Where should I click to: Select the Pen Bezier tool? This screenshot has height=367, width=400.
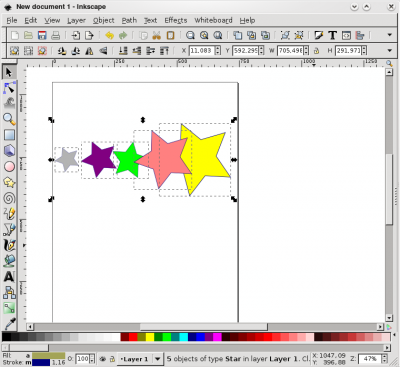point(9,229)
